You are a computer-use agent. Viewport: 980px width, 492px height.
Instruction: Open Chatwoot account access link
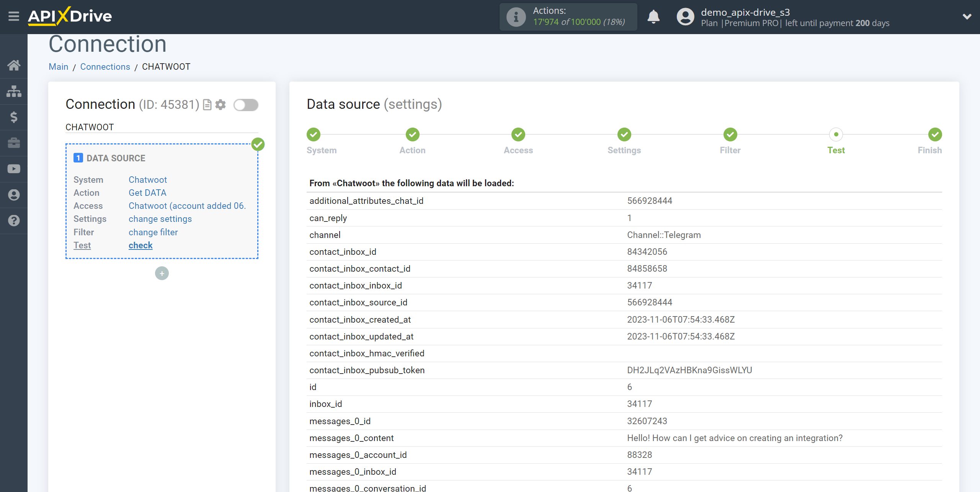(187, 206)
